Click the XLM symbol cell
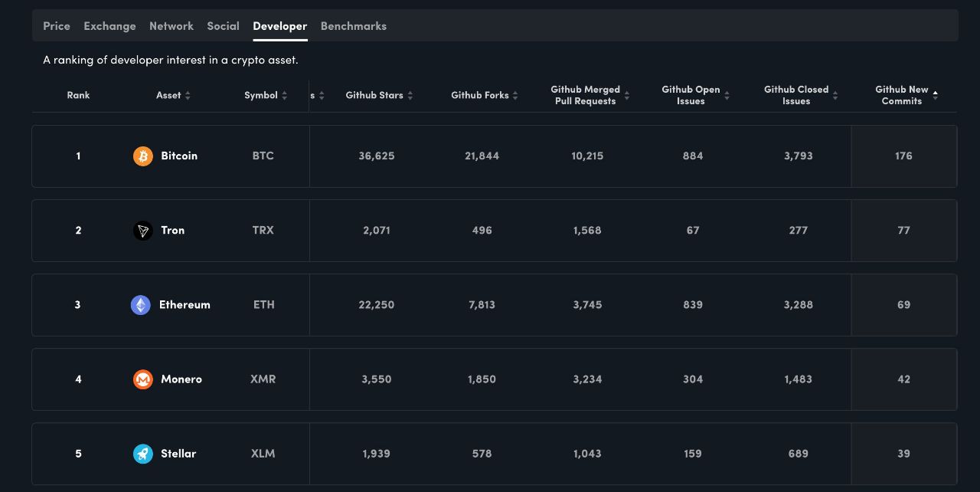This screenshot has width=980, height=492. point(263,453)
